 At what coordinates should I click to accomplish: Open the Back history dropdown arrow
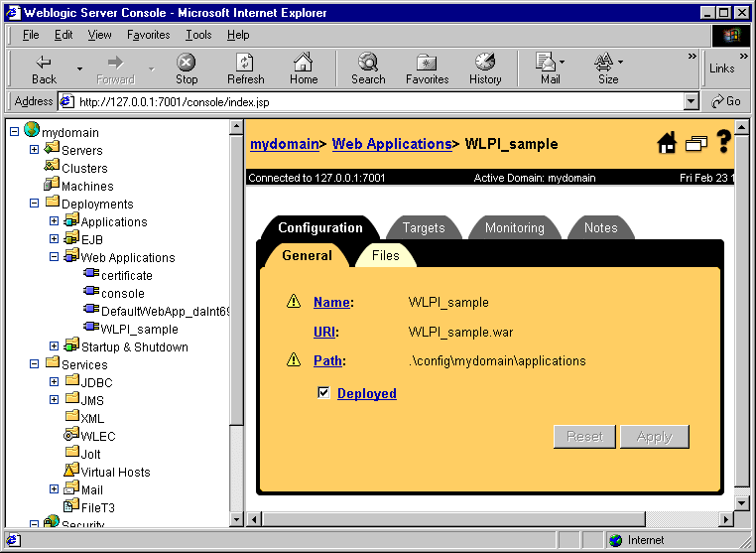[79, 69]
